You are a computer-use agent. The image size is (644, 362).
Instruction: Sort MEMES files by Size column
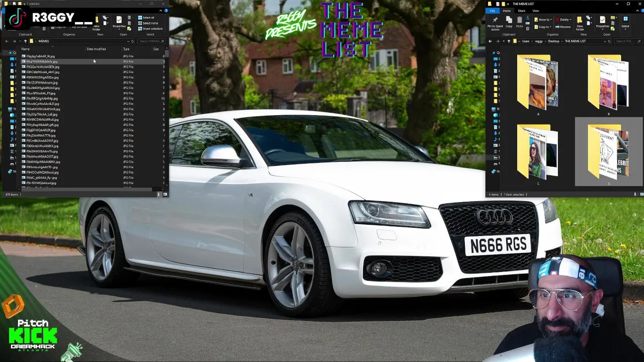tap(156, 49)
